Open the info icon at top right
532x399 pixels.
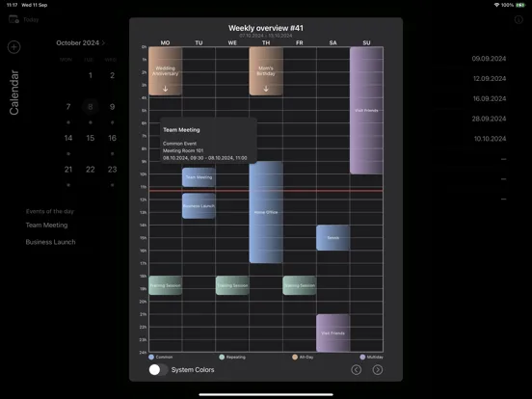519,19
